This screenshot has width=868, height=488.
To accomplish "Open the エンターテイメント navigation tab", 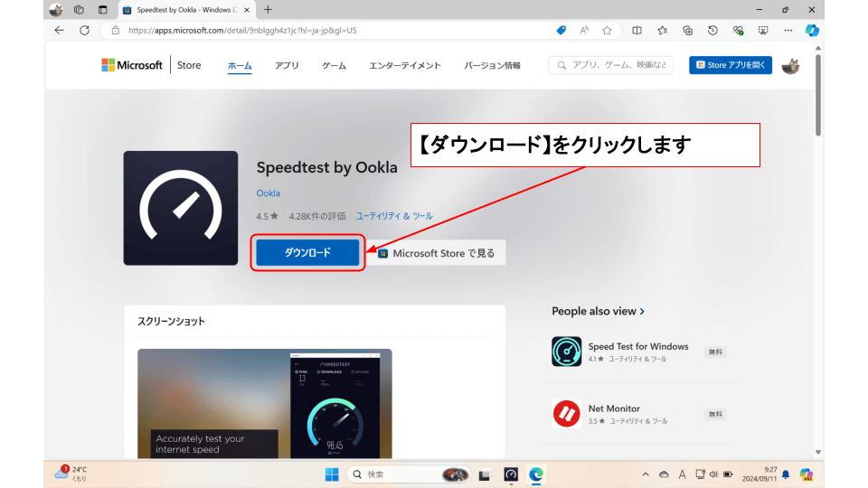I will [405, 66].
